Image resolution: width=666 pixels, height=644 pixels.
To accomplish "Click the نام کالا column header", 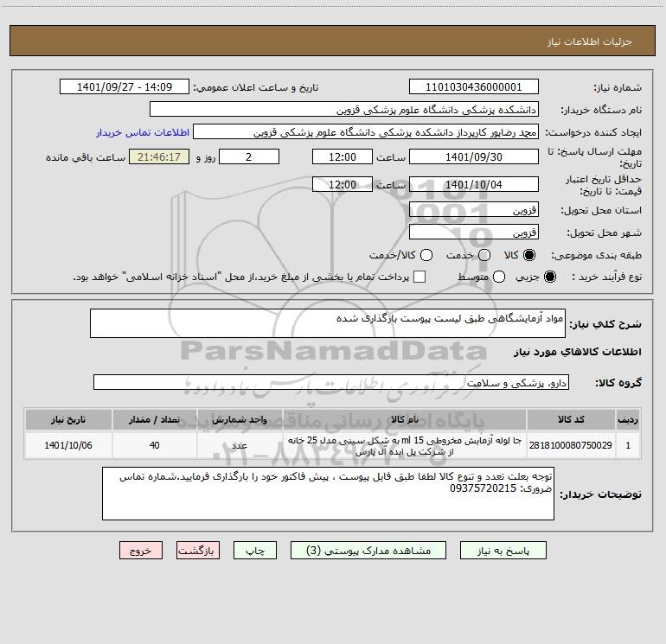I will tap(405, 419).
